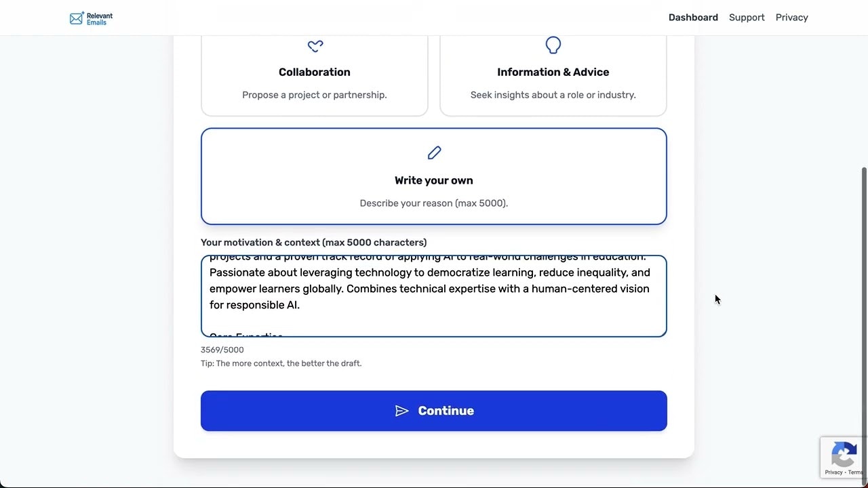Click the pencil icon on Write your own card
868x488 pixels.
433,152
